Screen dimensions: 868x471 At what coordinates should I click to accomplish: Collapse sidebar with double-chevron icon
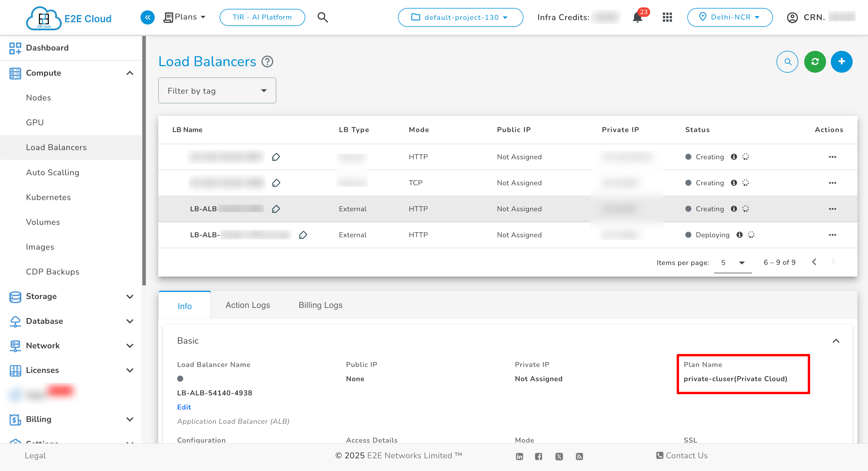click(x=148, y=17)
